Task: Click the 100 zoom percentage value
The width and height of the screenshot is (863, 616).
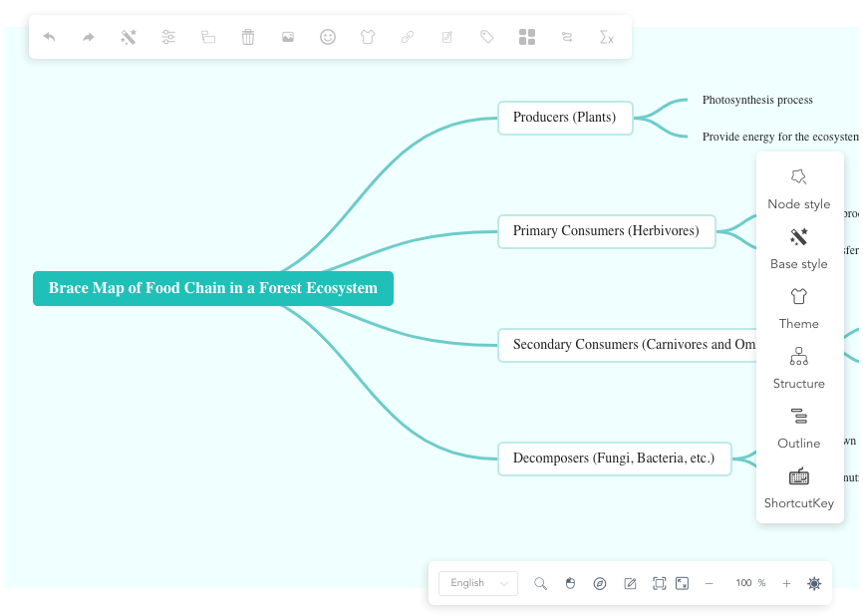Action: [x=743, y=582]
